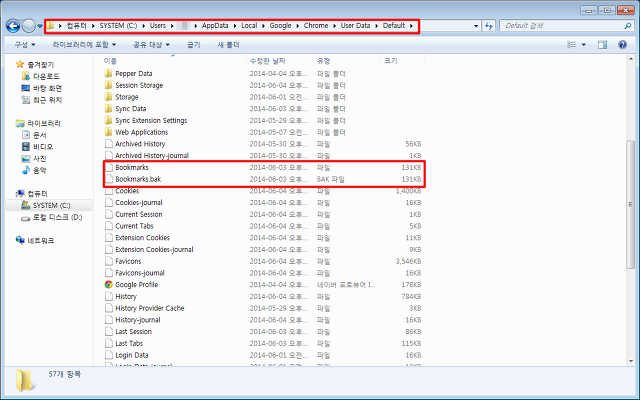Viewport: 640px width, 400px height.
Task: Select the History Provider Cache file
Action: click(150, 308)
